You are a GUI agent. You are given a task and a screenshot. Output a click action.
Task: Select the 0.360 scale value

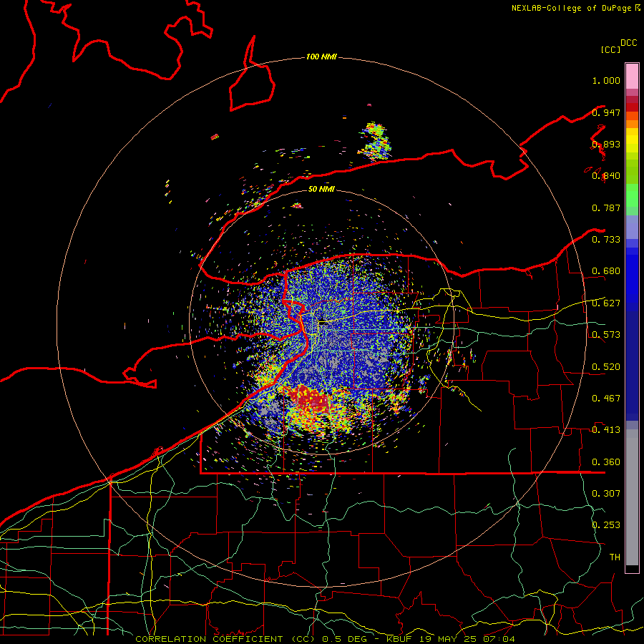[606, 462]
